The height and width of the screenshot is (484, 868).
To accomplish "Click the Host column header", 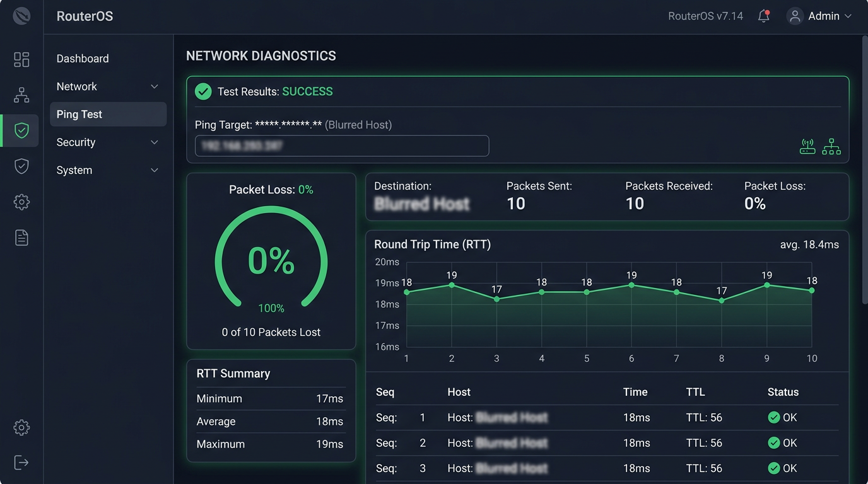I will pos(459,392).
